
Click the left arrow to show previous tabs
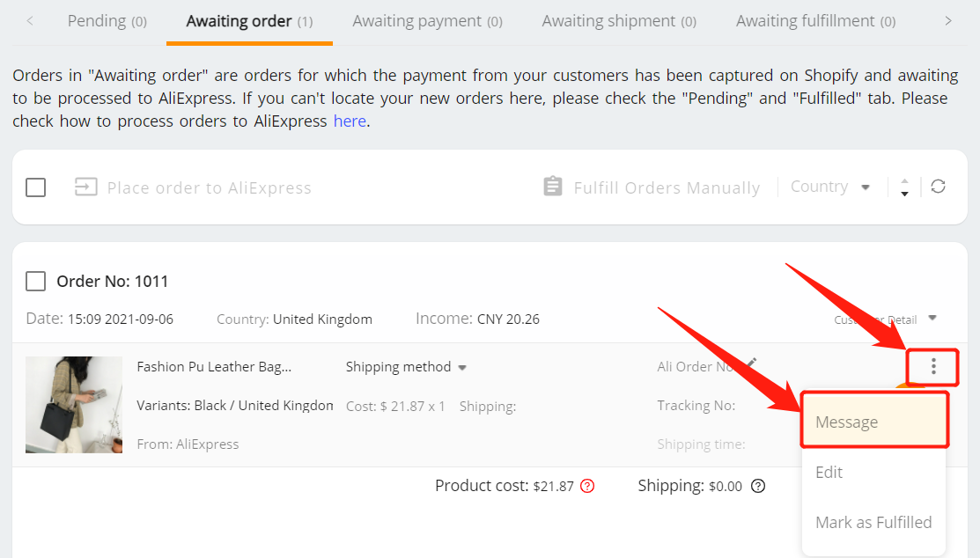[x=29, y=21]
